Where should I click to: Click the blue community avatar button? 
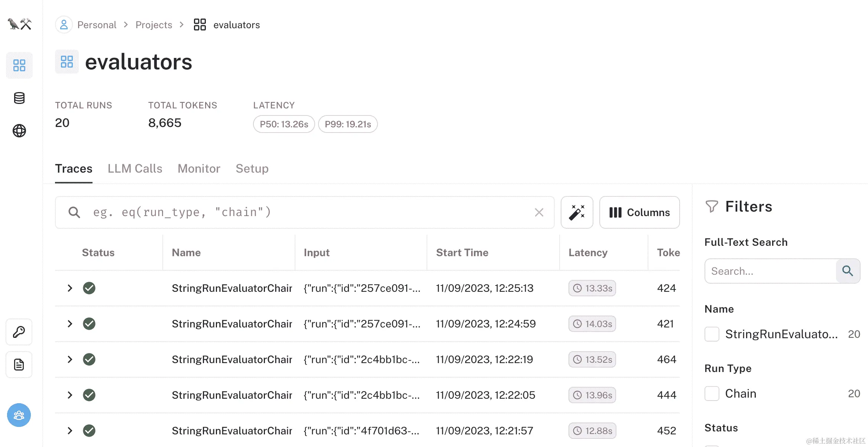[19, 415]
